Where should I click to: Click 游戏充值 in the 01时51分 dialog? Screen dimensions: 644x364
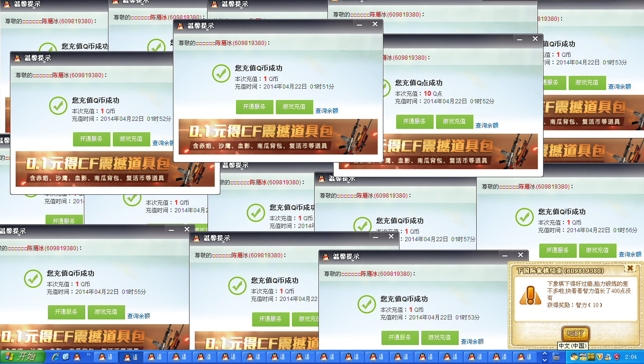pos(294,107)
